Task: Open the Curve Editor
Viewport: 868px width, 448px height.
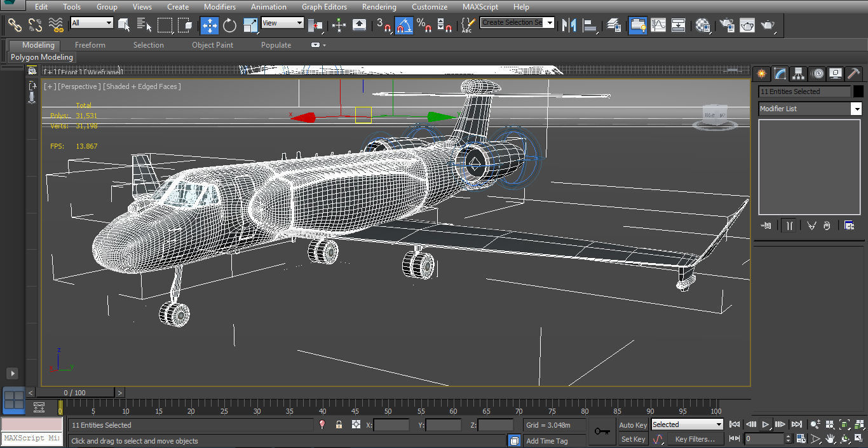Action: coord(658,25)
